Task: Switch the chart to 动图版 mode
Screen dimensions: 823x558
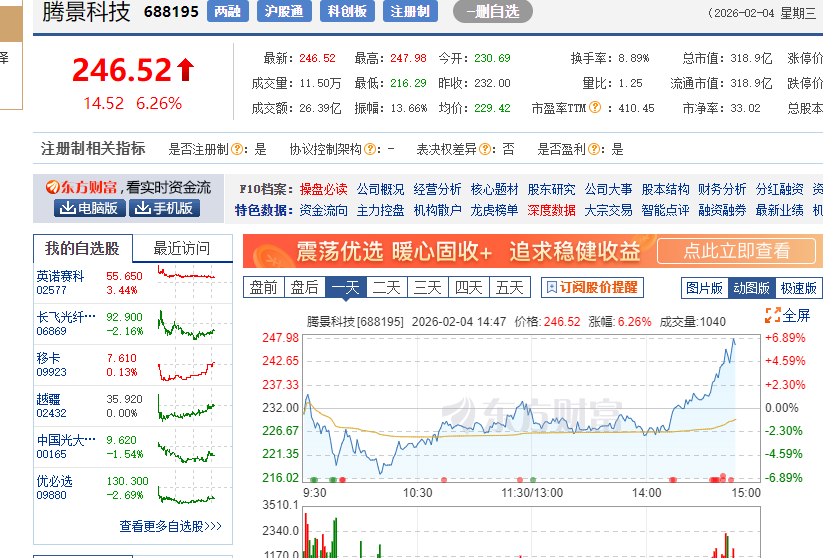Action: pos(751,288)
